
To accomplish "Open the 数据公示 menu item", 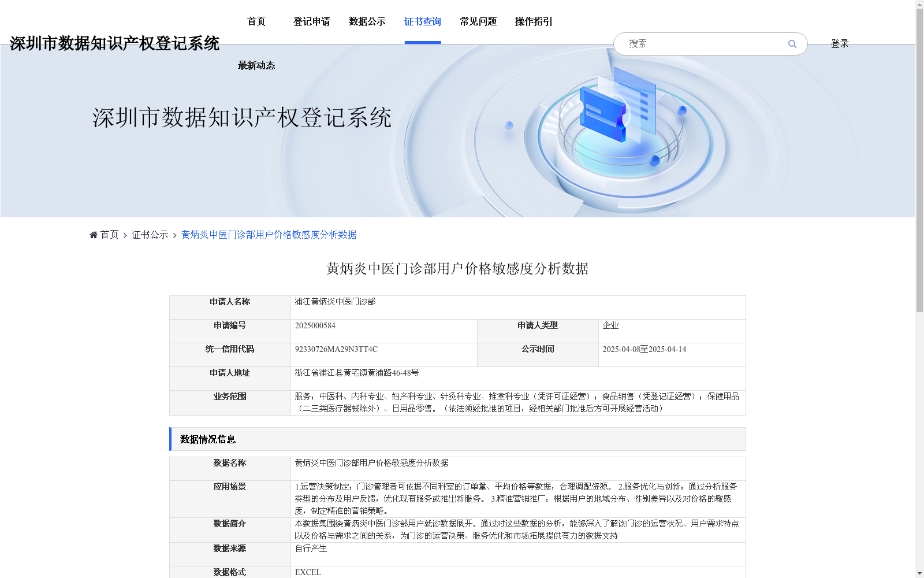I will coord(367,21).
